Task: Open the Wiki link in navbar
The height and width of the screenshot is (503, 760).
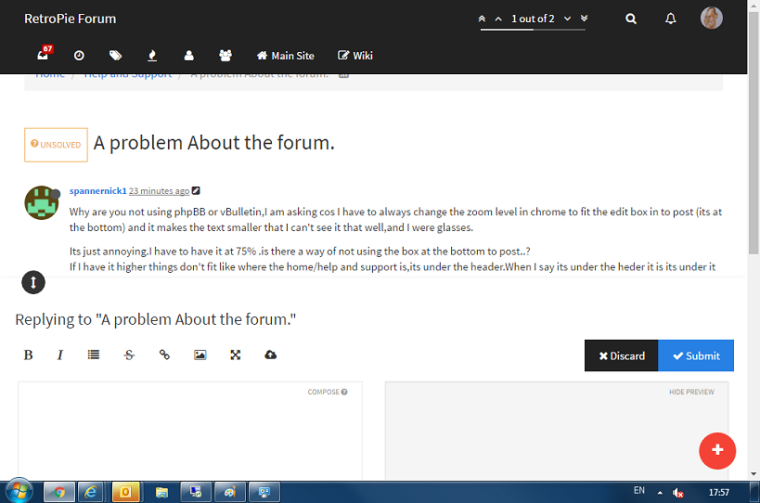Action: 355,56
